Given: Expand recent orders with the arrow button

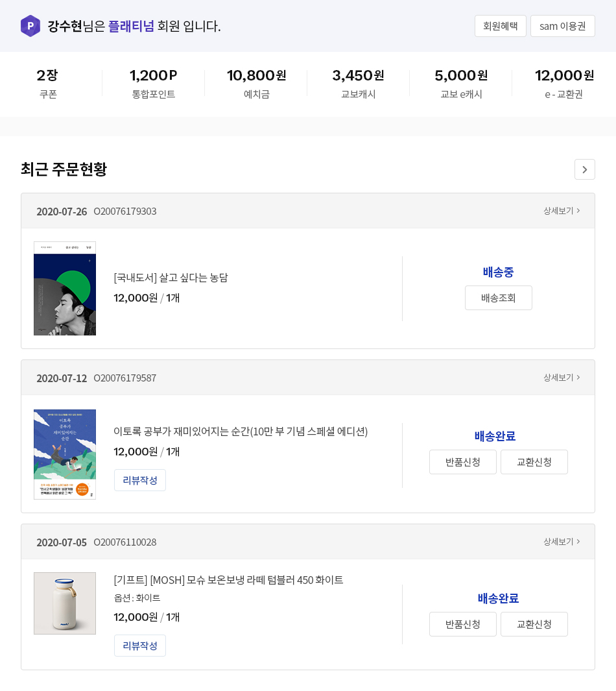Looking at the screenshot, I should (x=584, y=169).
